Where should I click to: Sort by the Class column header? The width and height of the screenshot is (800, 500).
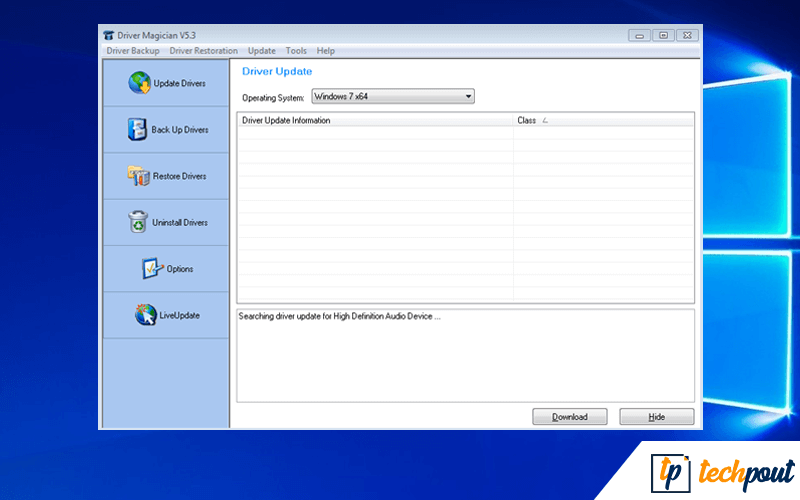[x=603, y=120]
